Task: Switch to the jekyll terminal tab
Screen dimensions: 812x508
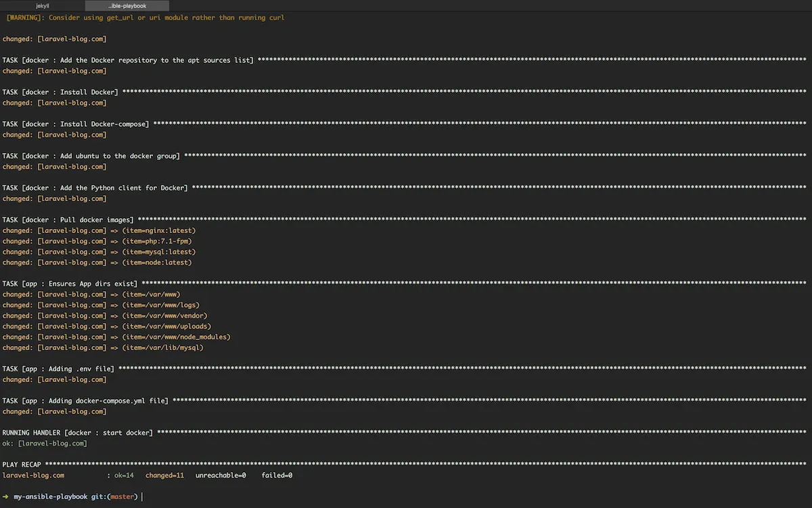Action: click(x=44, y=5)
